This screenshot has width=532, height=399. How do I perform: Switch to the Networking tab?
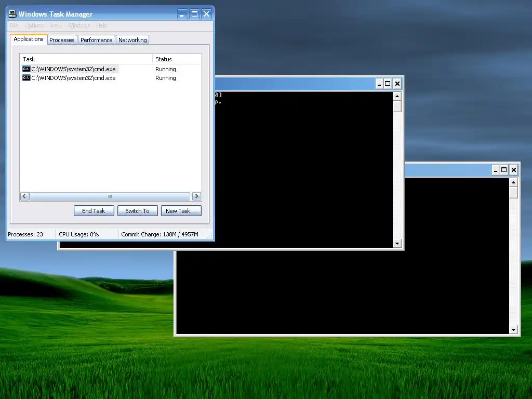click(x=132, y=40)
